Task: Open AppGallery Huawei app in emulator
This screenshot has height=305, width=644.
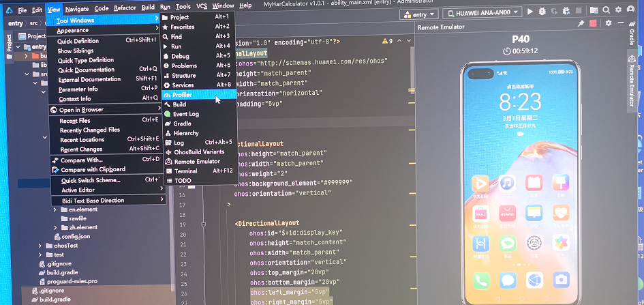Action: pos(507,214)
